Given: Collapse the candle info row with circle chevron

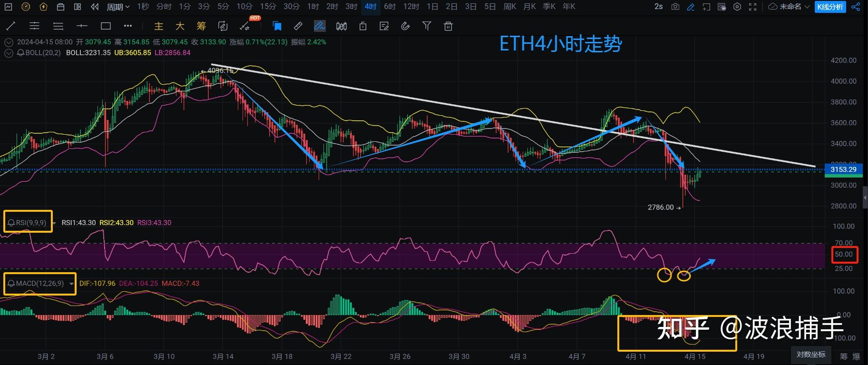Looking at the screenshot, I should coord(8,42).
